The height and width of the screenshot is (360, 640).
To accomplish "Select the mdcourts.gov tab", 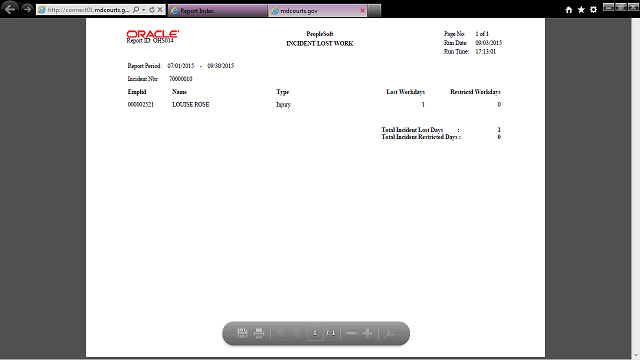I will point(318,11).
